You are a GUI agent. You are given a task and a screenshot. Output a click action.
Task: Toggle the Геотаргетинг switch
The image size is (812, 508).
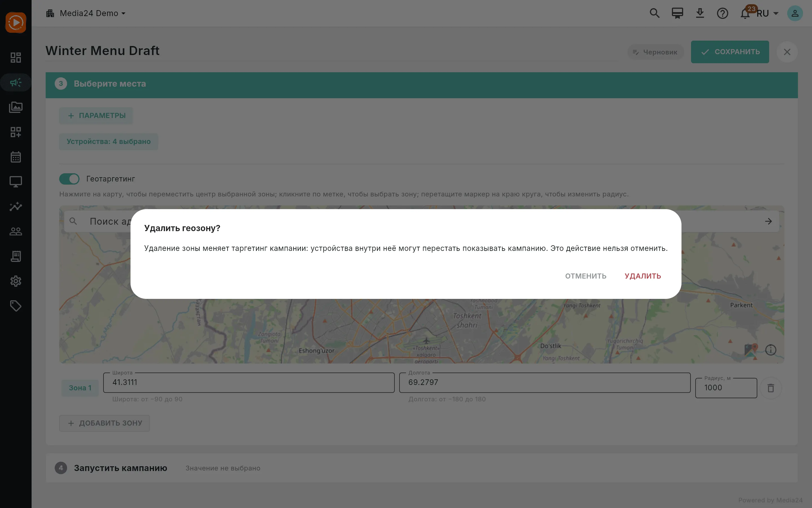pos(69,179)
